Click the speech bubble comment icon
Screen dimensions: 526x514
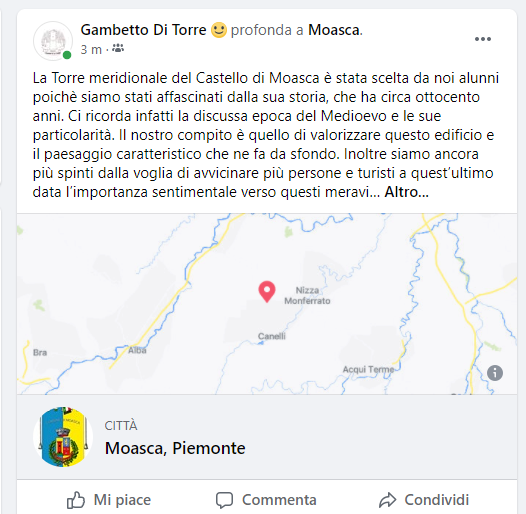pyautogui.click(x=224, y=500)
